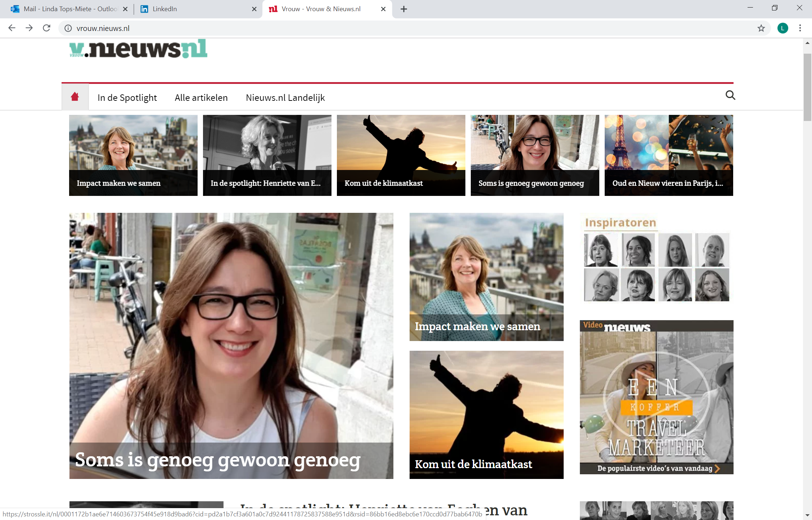Click the page scrollbar down arrow

(x=807, y=515)
